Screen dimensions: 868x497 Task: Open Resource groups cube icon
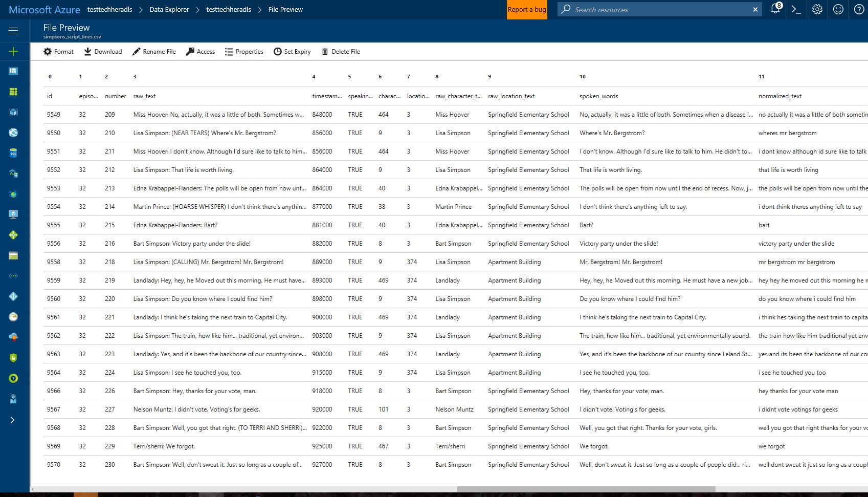13,112
